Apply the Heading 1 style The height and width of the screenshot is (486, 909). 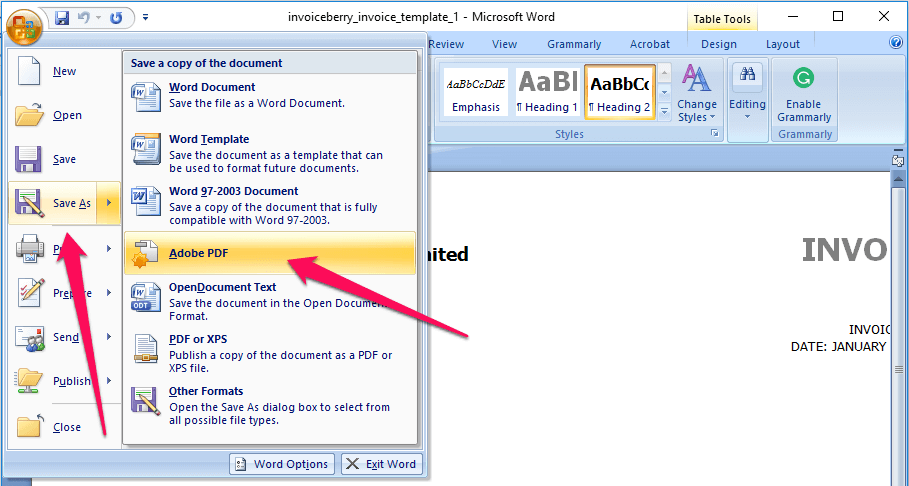coord(547,92)
